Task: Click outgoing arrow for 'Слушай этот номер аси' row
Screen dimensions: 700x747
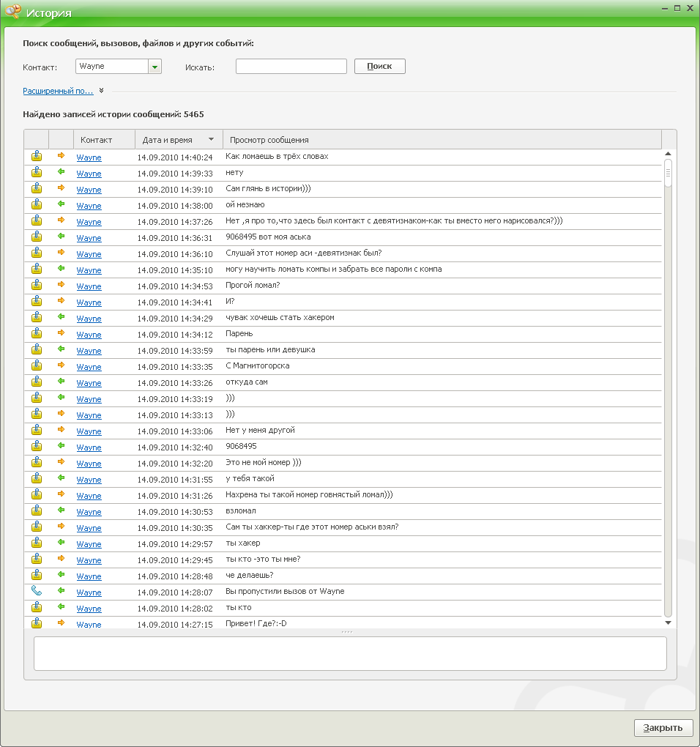Action: pos(61,253)
